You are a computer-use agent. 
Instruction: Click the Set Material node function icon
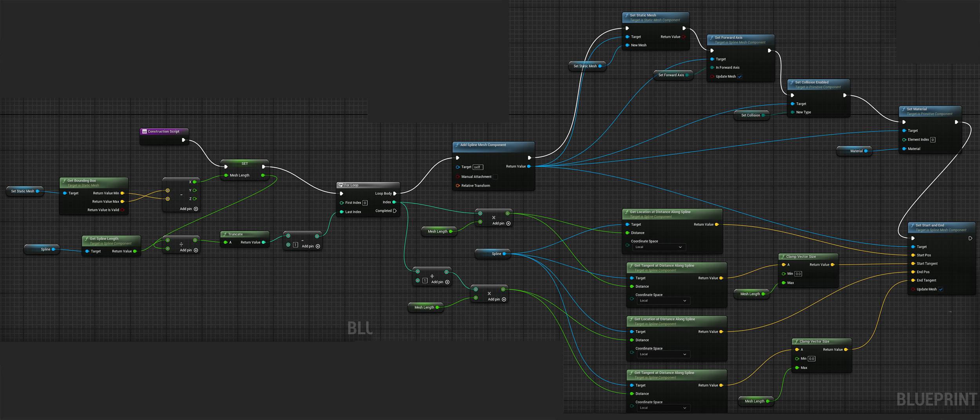pos(903,109)
